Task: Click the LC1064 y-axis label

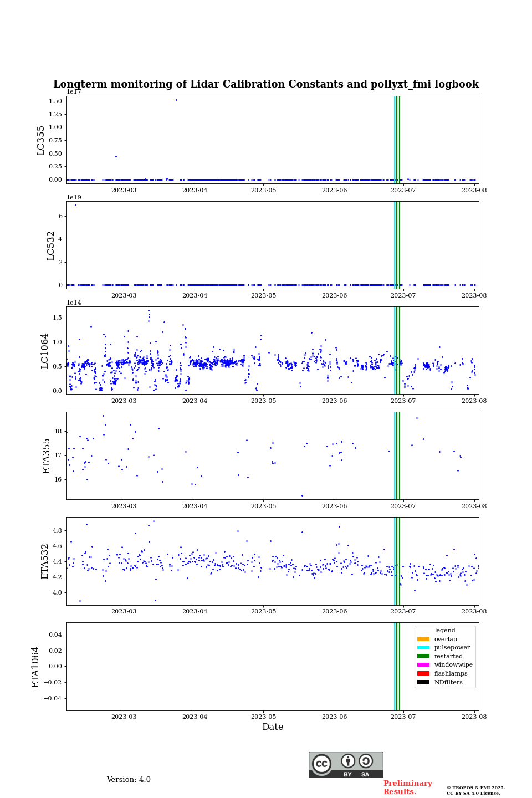Action: point(45,351)
